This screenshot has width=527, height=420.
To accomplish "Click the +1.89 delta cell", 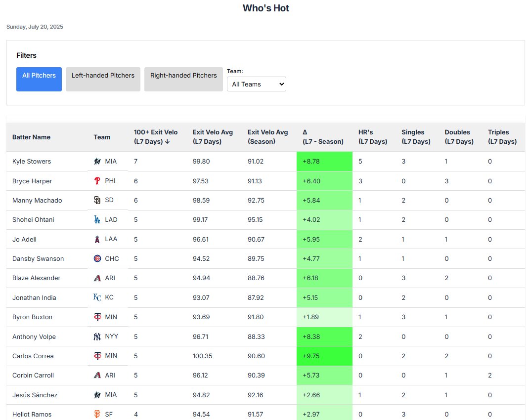I will click(x=324, y=317).
